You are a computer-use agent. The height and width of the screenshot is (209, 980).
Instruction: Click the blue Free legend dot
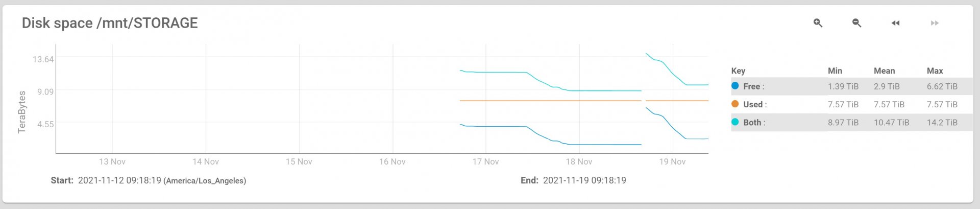(x=735, y=86)
